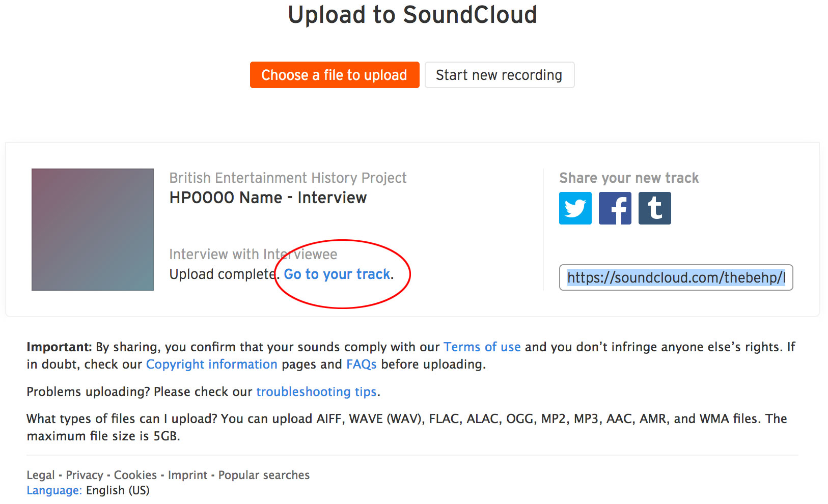
Task: Open the Privacy footer link
Action: pos(85,475)
